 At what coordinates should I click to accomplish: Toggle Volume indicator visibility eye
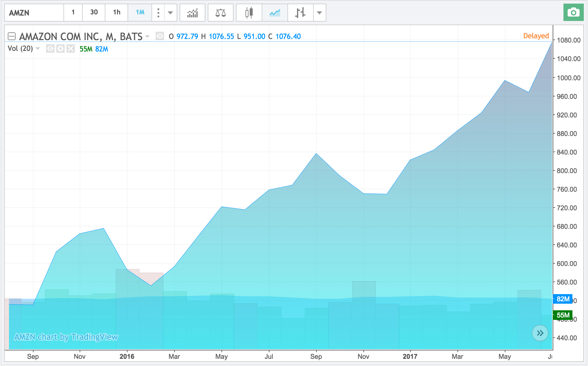coord(50,49)
